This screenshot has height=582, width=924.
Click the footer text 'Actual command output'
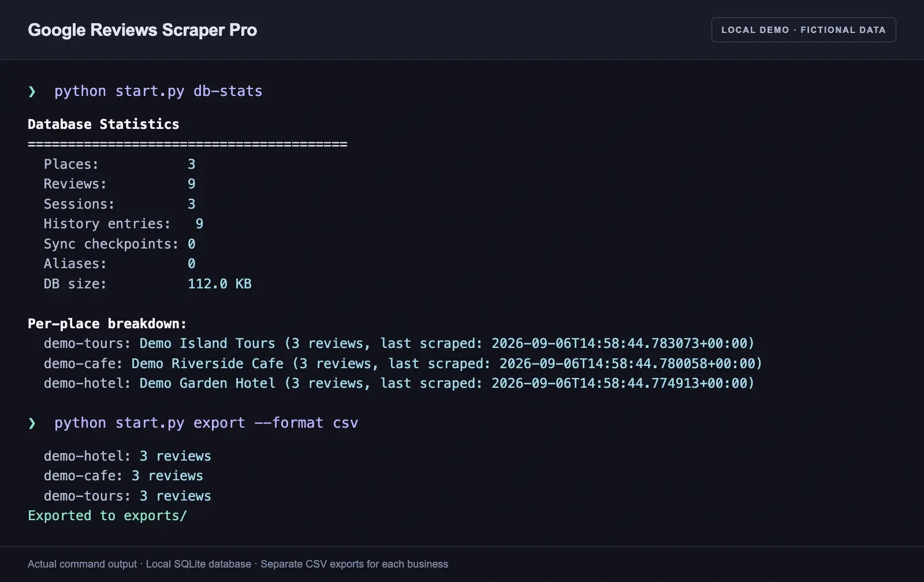pos(82,564)
